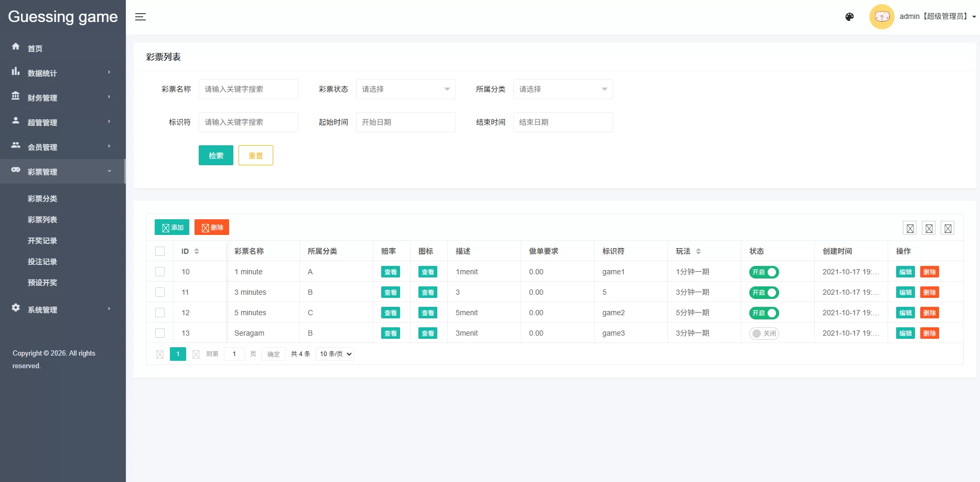Check the select-all checkbox in table header
The height and width of the screenshot is (482, 980).
(160, 251)
